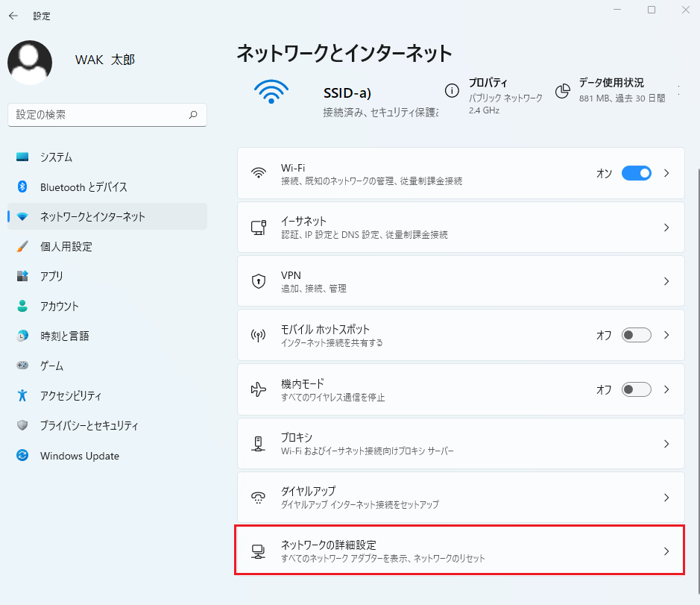Click the プライバシーとセキュリティ shield icon
The height and width of the screenshot is (605, 700).
point(22,425)
